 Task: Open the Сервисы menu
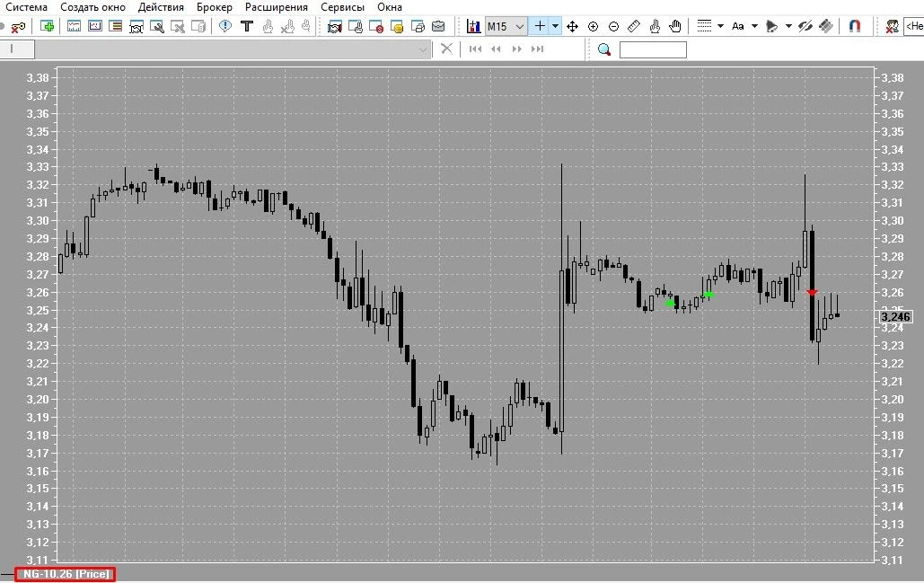[x=342, y=7]
